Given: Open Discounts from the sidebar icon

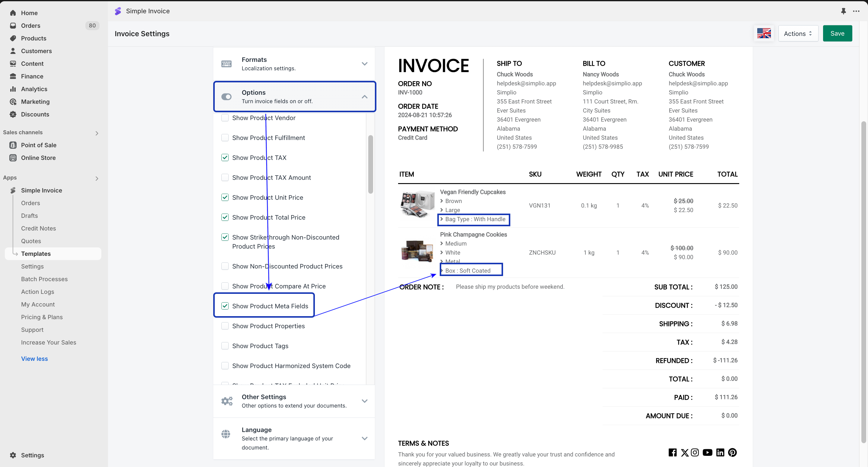Looking at the screenshot, I should click(13, 114).
